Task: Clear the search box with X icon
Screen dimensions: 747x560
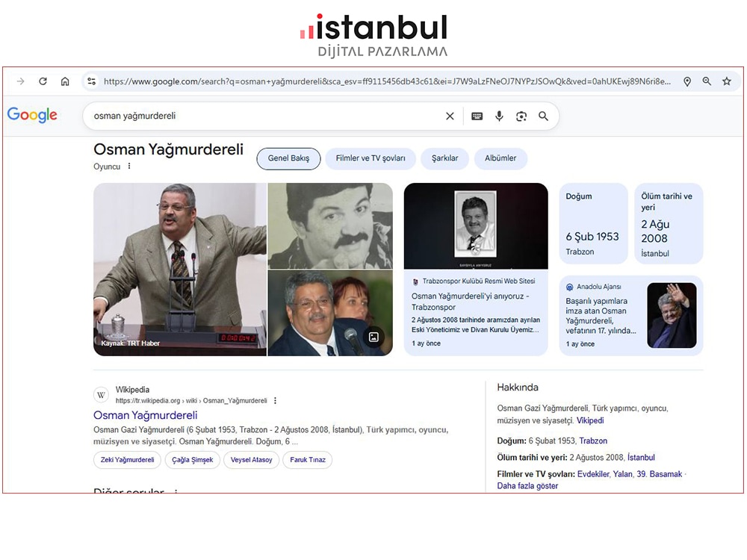Action: [x=450, y=116]
